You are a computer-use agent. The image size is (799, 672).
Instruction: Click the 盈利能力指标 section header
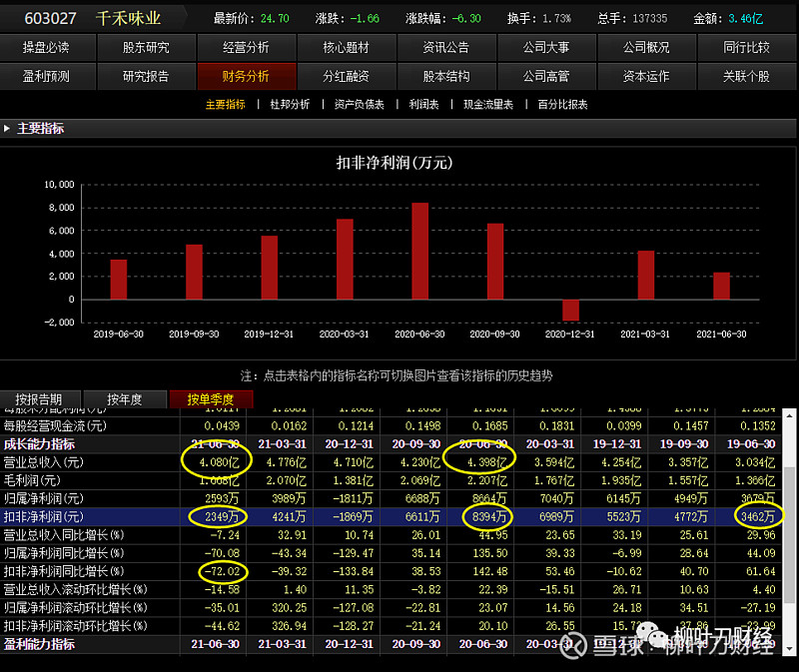(39, 644)
